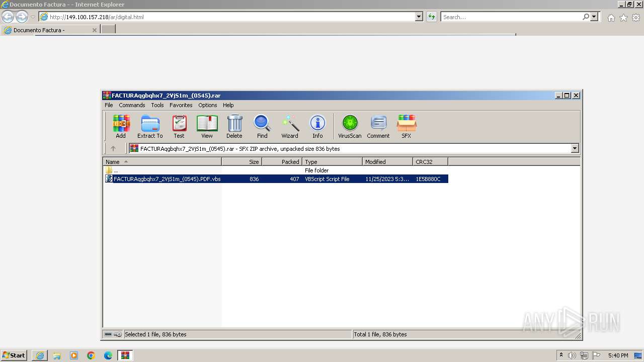This screenshot has width=644, height=362.
Task: Open Internet Explorer from the taskbar
Action: 40,355
